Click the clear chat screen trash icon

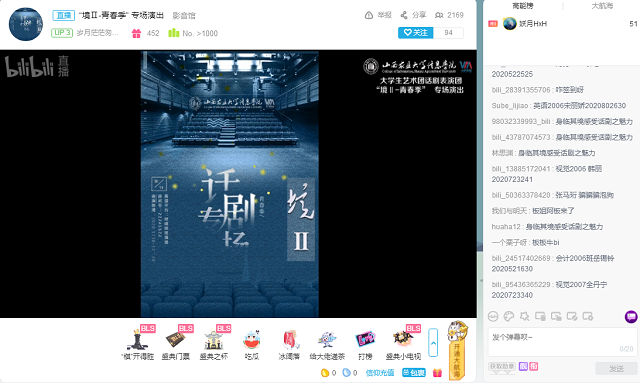pyautogui.click(x=540, y=316)
